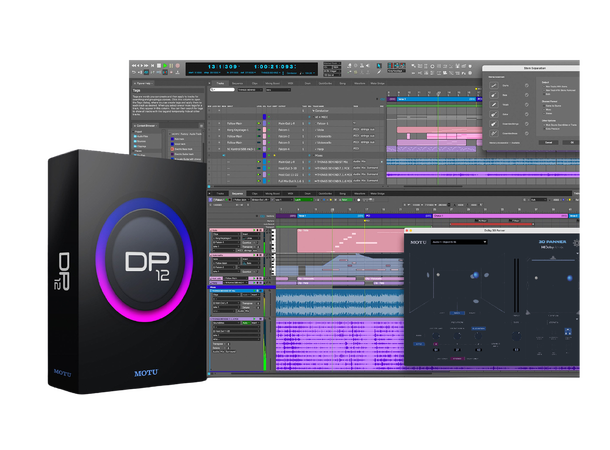Image resolution: width=610 pixels, height=450 pixels.
Task: Switch to the Sequence tab in lower window
Action: pyautogui.click(x=237, y=193)
